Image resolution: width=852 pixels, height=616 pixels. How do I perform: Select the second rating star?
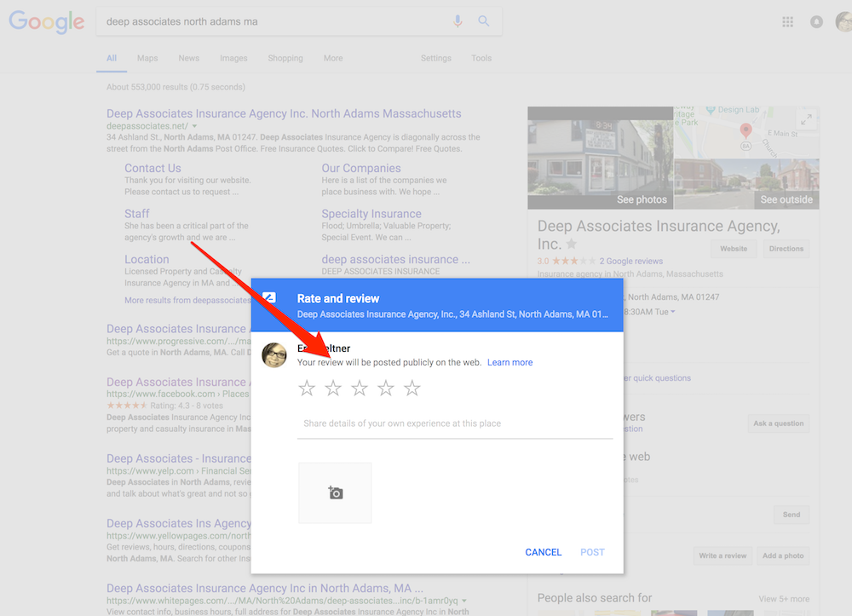pyautogui.click(x=333, y=388)
